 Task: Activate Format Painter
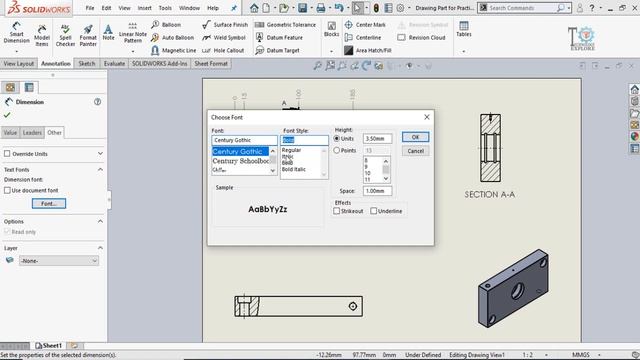(x=88, y=34)
